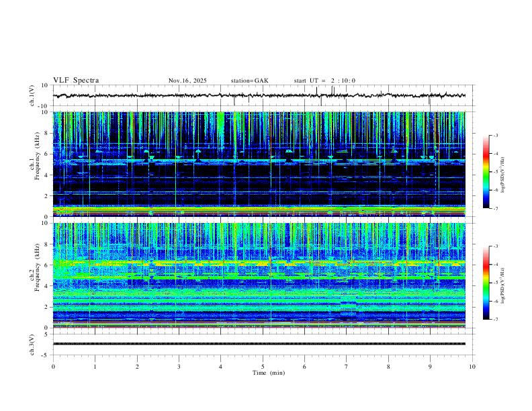
Task: Click the "-7" tick on ch.1 colorbar
Action: [x=496, y=209]
